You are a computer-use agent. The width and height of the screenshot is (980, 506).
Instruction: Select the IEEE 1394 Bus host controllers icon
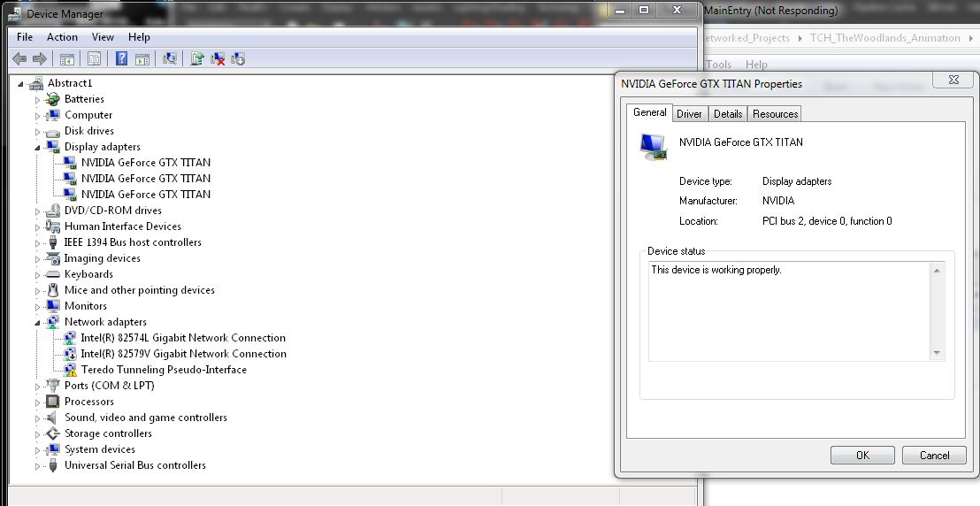click(x=52, y=242)
